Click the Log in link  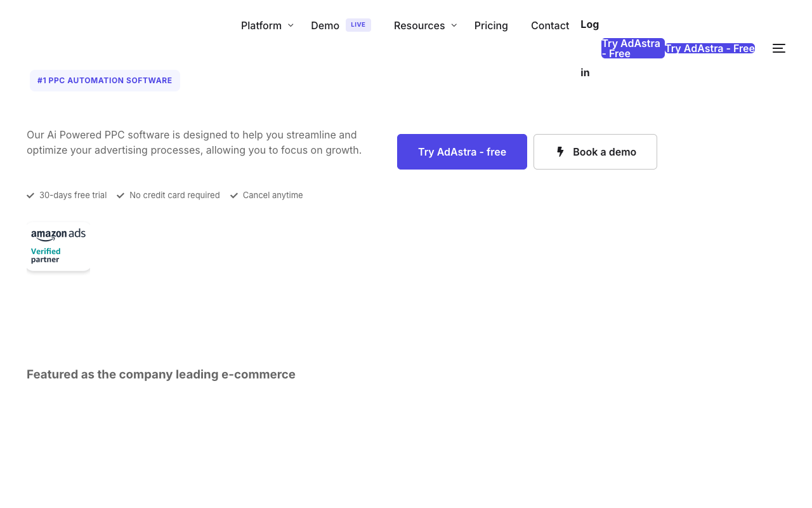[589, 48]
